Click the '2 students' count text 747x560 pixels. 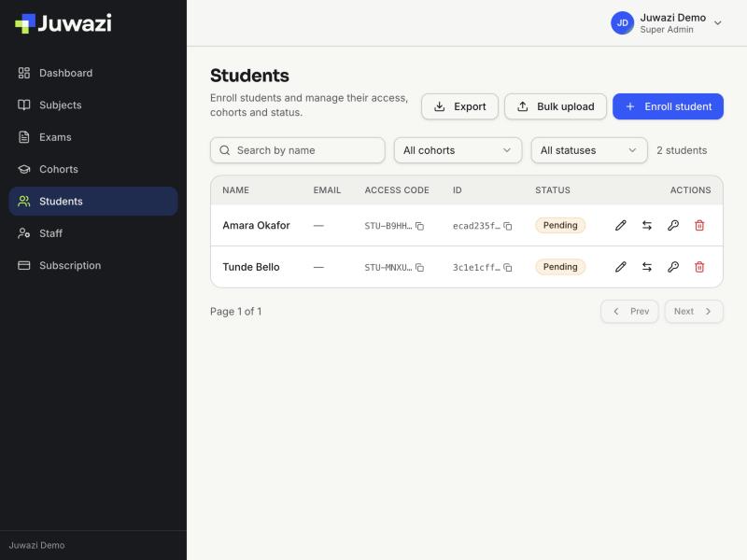click(682, 150)
